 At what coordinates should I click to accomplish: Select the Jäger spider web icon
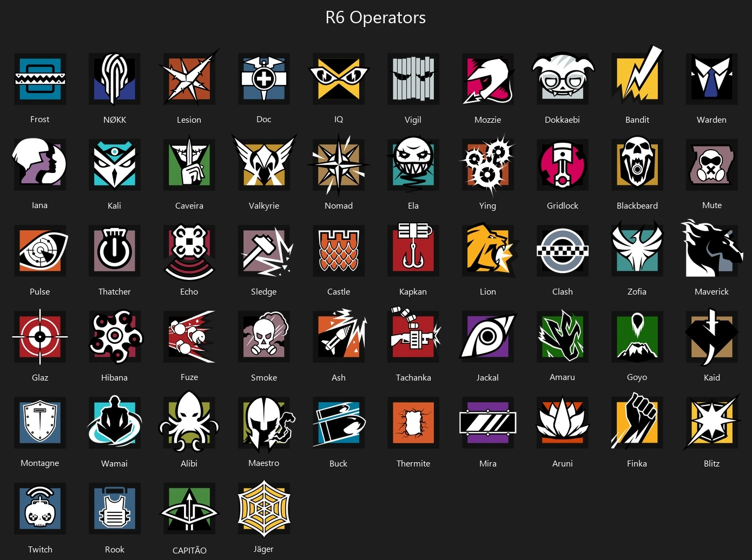264,508
